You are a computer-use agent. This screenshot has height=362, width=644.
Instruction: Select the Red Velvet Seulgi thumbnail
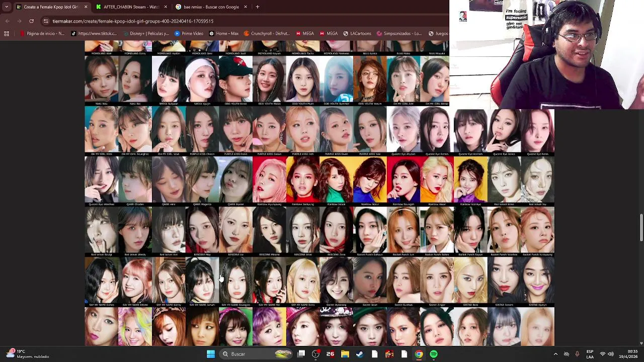pyautogui.click(x=101, y=232)
